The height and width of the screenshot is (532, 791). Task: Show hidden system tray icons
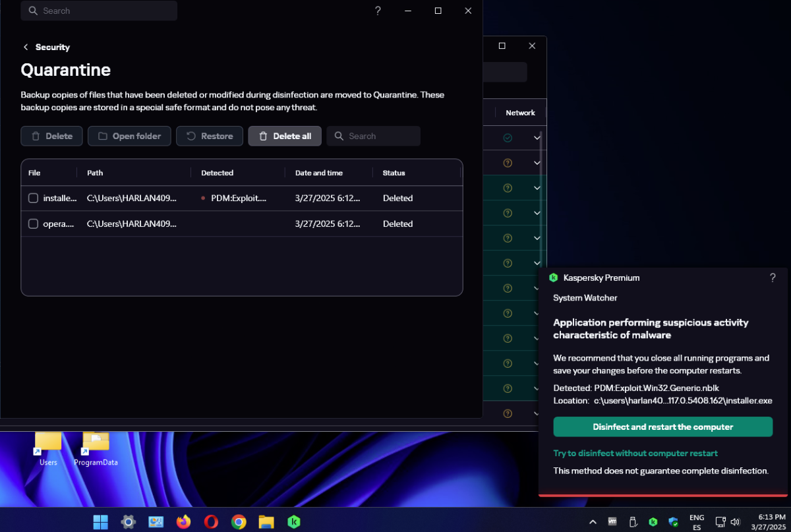tap(591, 522)
